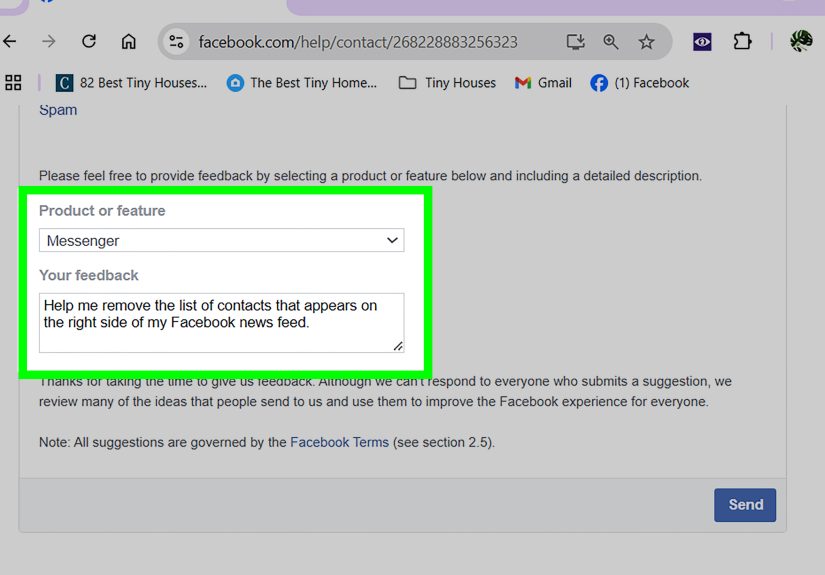Open the (1) Facebook bookmark
This screenshot has height=575, width=825.
click(640, 83)
